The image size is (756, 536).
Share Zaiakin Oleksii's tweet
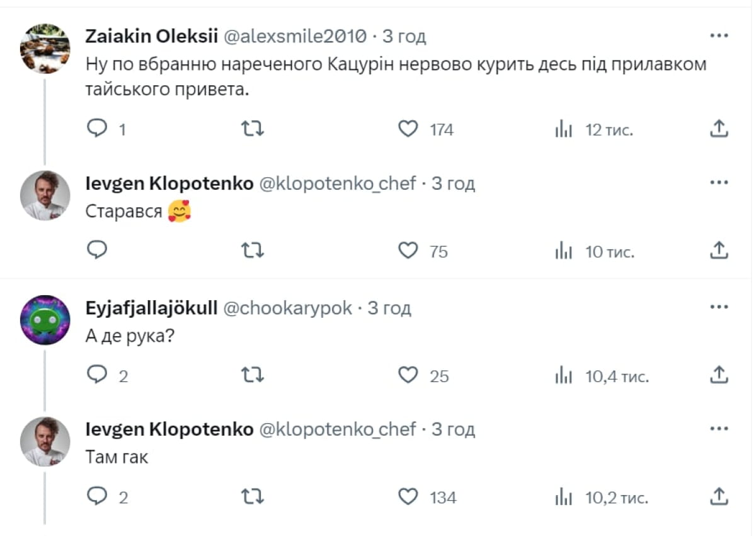click(719, 129)
